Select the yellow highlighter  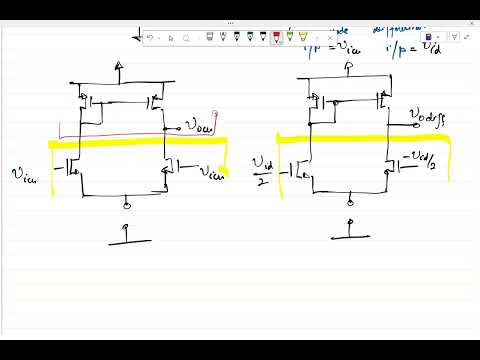click(303, 36)
